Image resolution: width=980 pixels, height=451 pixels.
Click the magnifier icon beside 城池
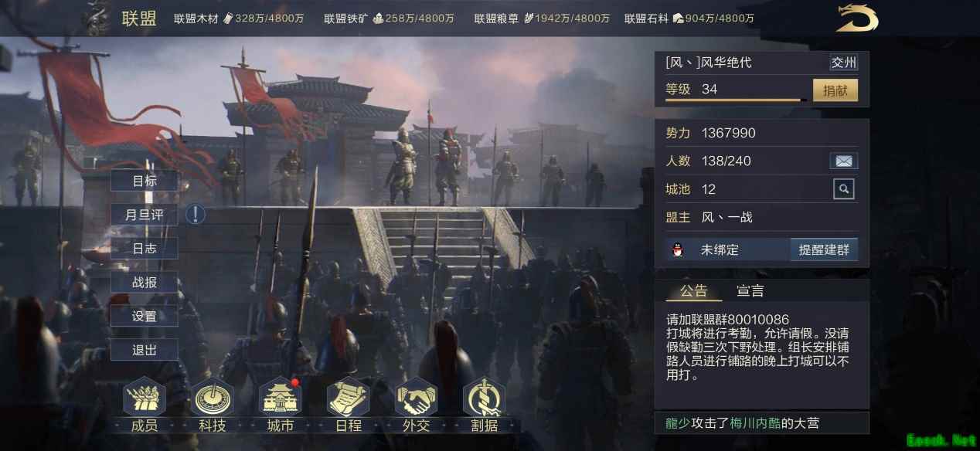[x=844, y=188]
